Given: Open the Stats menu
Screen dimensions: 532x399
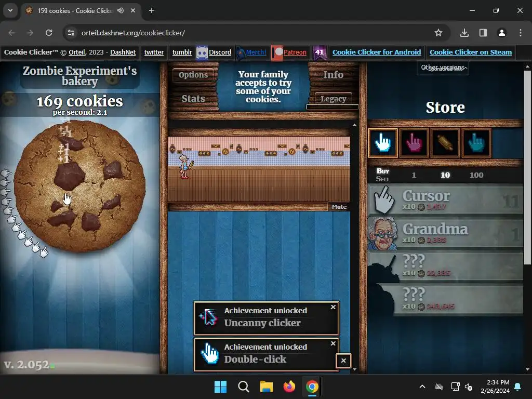Looking at the screenshot, I should (x=193, y=99).
